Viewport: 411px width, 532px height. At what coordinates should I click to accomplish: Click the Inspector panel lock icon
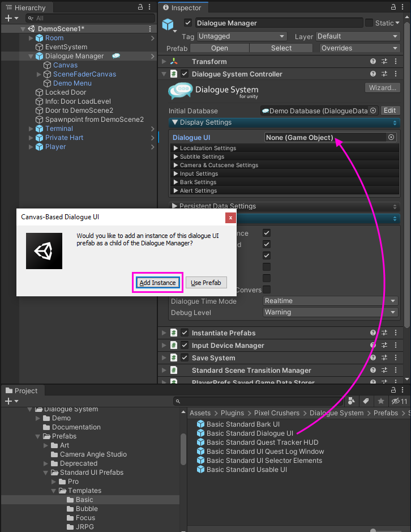(x=393, y=7)
